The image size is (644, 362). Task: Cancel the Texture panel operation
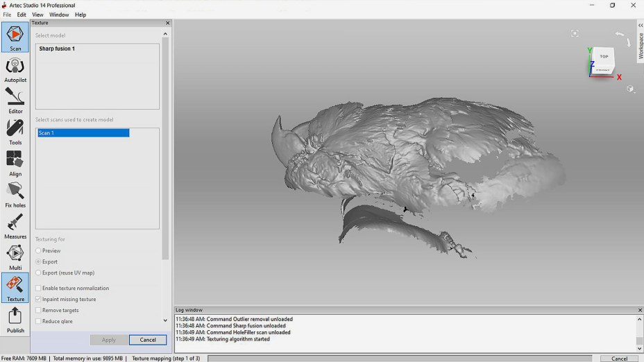click(148, 340)
